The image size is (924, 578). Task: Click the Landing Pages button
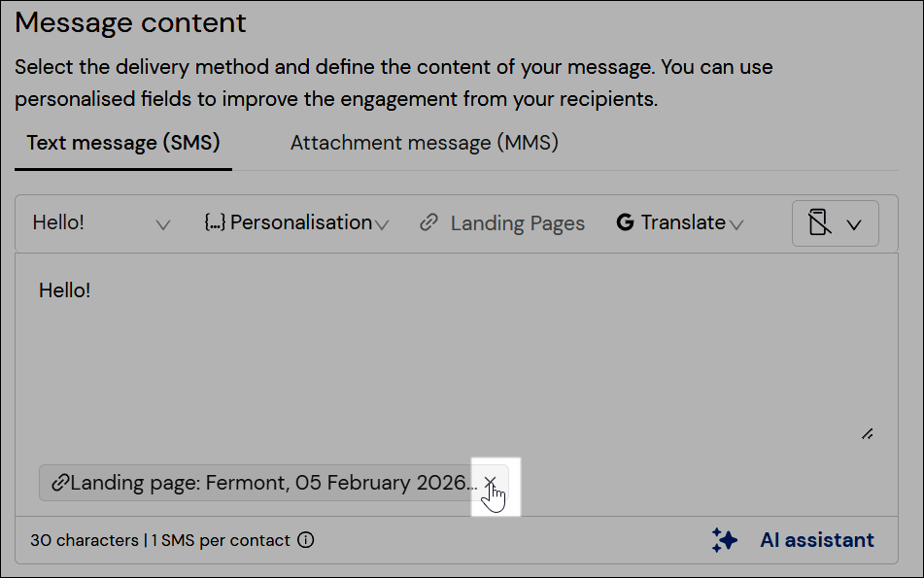(x=502, y=222)
